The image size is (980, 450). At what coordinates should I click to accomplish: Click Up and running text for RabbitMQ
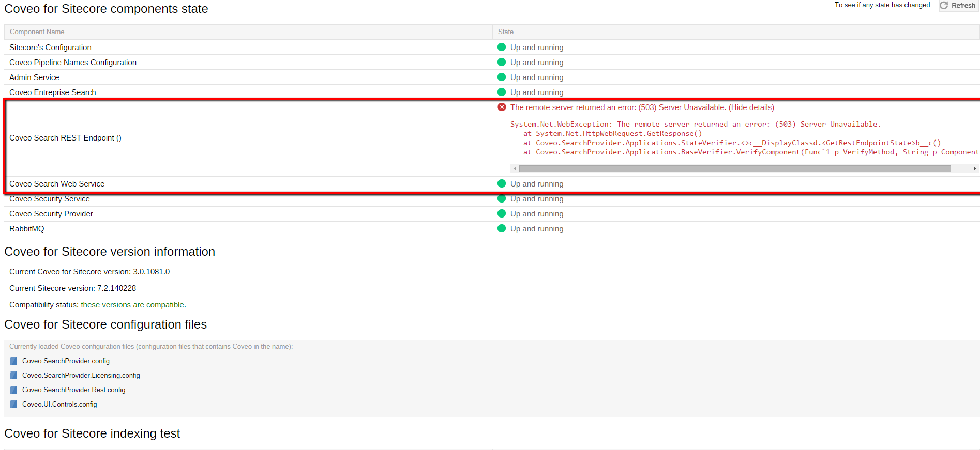[537, 229]
